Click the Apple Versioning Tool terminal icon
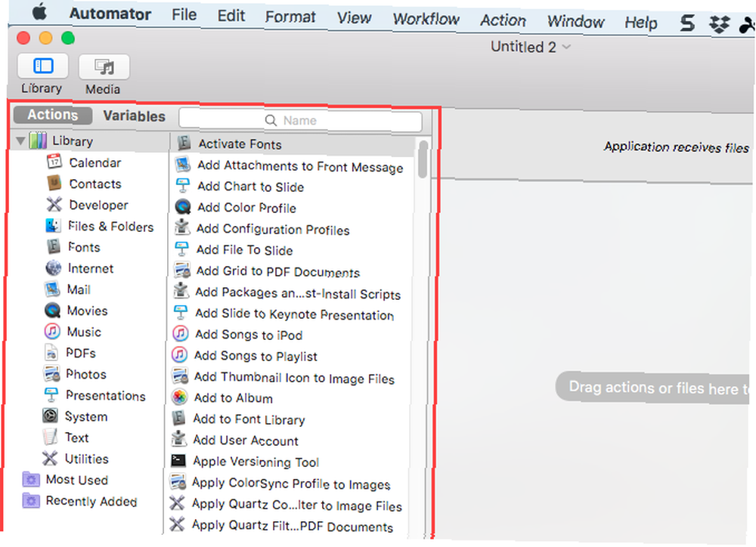 point(178,460)
